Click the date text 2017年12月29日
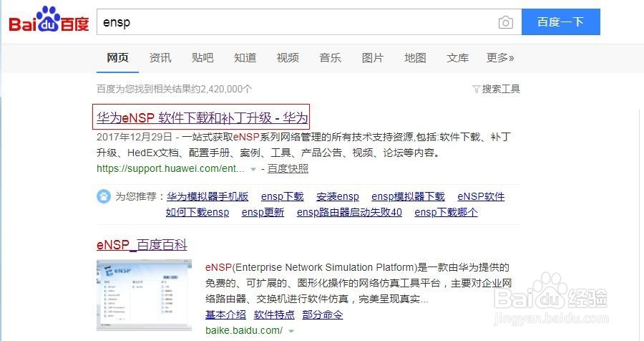 point(135,137)
